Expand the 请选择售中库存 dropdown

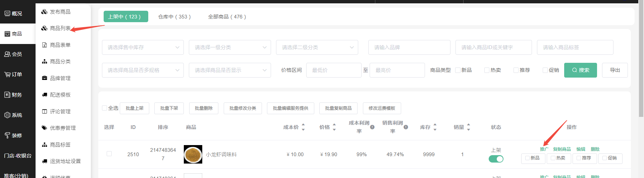click(143, 47)
